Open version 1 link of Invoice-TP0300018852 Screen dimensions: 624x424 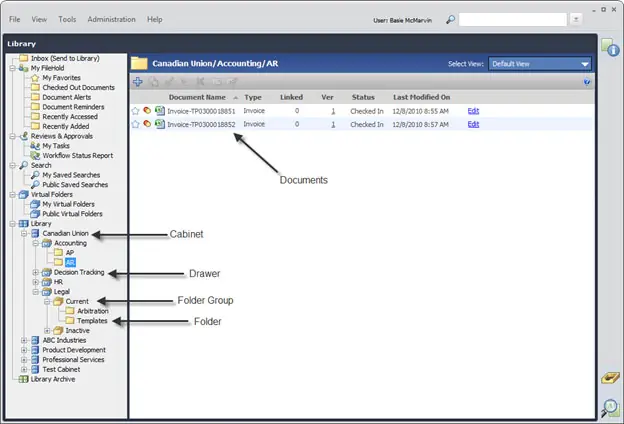click(333, 124)
